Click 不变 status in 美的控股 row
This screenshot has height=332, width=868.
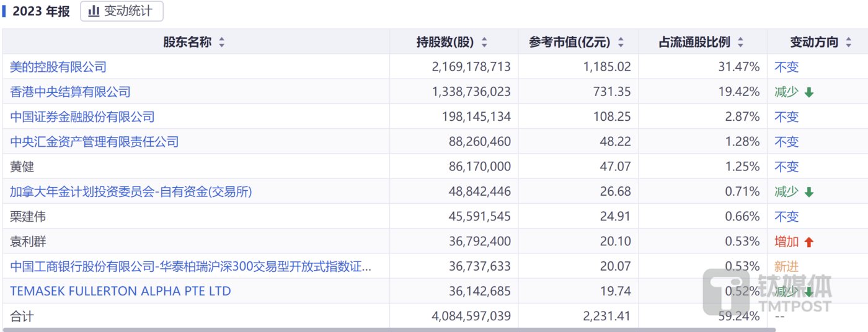tap(786, 67)
